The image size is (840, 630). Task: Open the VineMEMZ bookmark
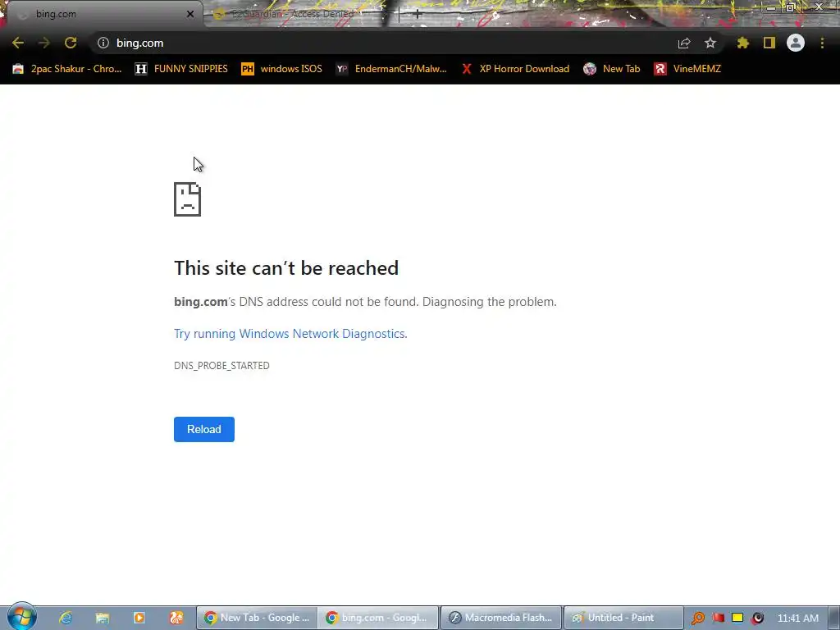pos(687,69)
